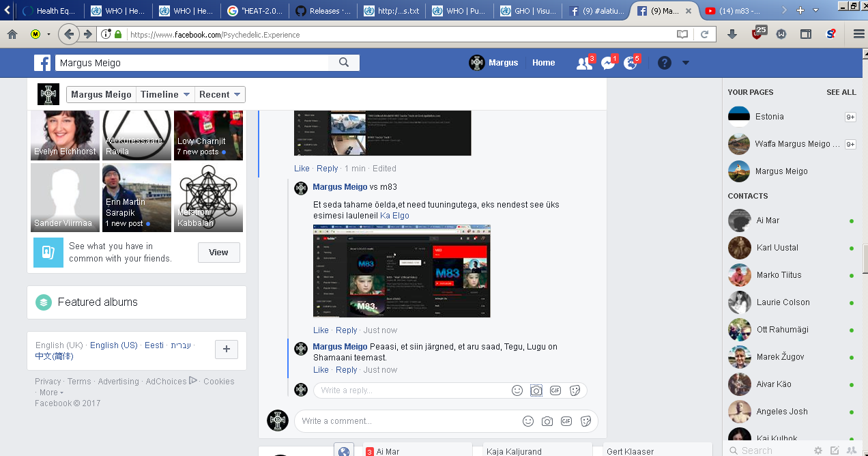Open Erin Martin Sarapik friend tile
Screen dimensions: 868x456
tap(136, 198)
